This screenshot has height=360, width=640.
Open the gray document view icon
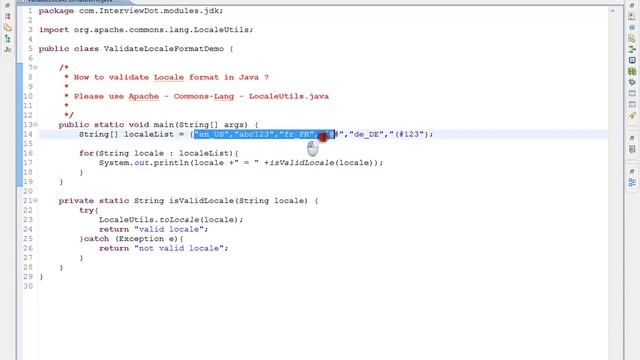[632, 149]
